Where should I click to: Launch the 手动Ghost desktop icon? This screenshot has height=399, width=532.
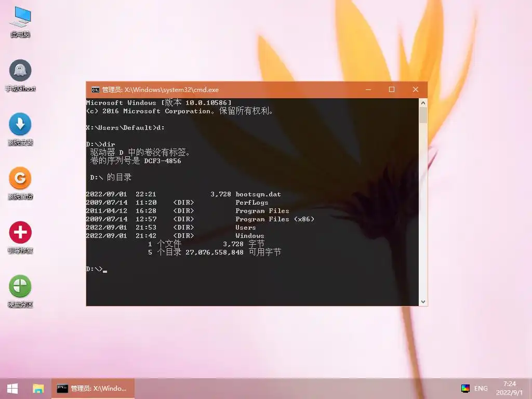click(20, 75)
